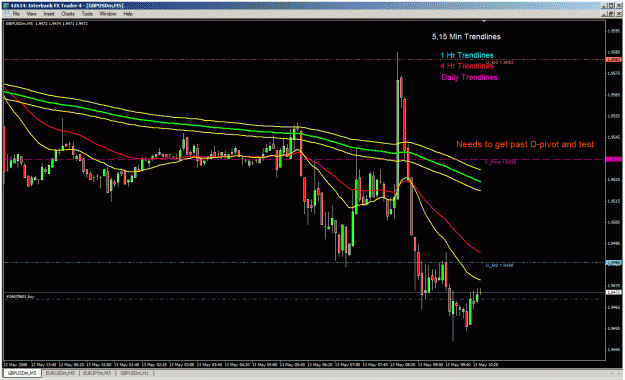Select the cyan '1 Hr Trendlines' label

(467, 55)
